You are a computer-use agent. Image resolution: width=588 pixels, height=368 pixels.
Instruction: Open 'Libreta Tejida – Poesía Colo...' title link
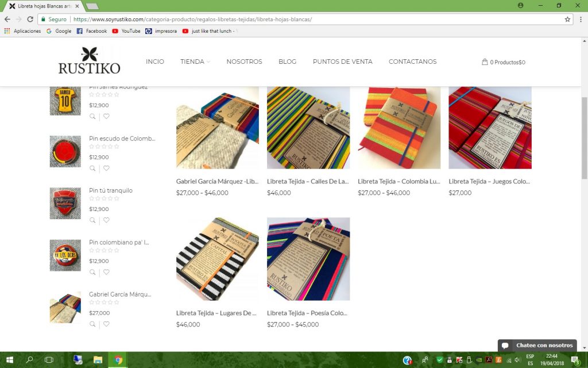[307, 313]
